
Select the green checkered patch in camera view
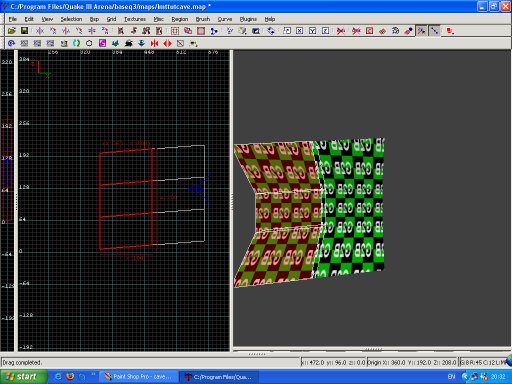pyautogui.click(x=353, y=207)
